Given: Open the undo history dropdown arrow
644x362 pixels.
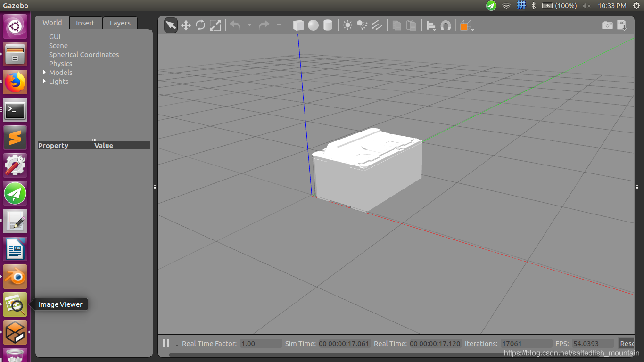Looking at the screenshot, I should [249, 25].
